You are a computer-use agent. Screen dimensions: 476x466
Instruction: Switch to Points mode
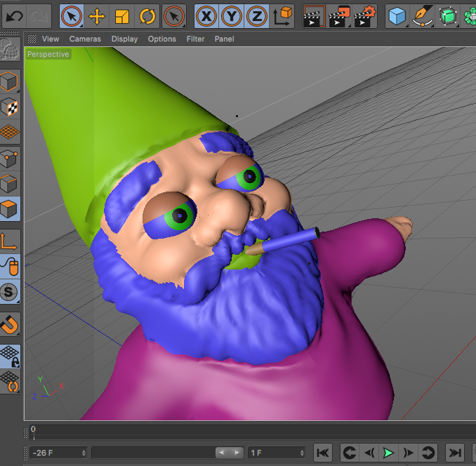pyautogui.click(x=10, y=158)
